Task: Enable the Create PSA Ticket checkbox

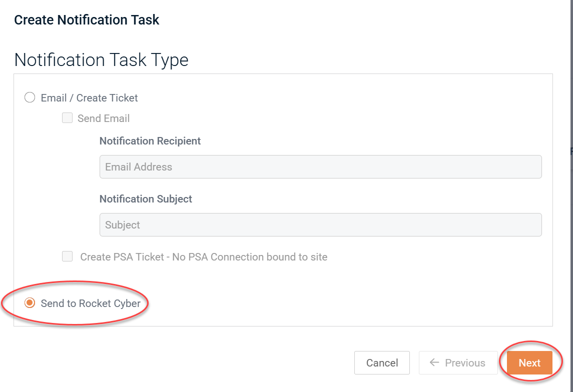Action: [x=67, y=257]
